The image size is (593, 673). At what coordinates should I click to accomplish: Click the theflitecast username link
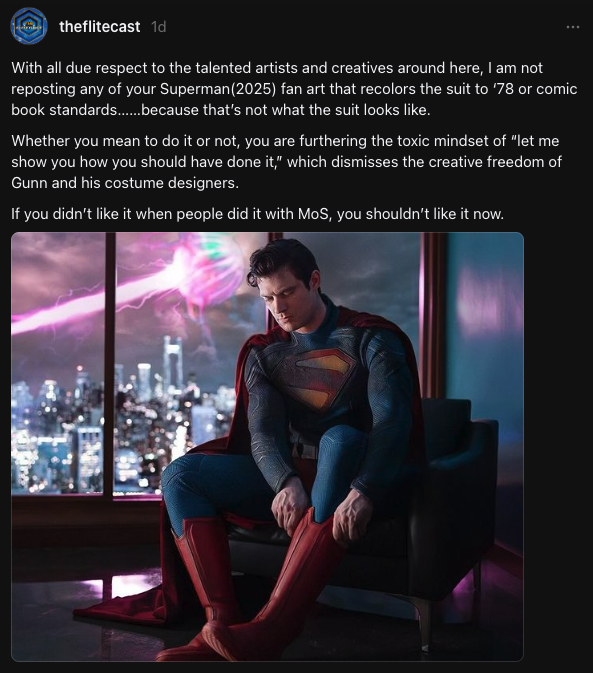(100, 27)
